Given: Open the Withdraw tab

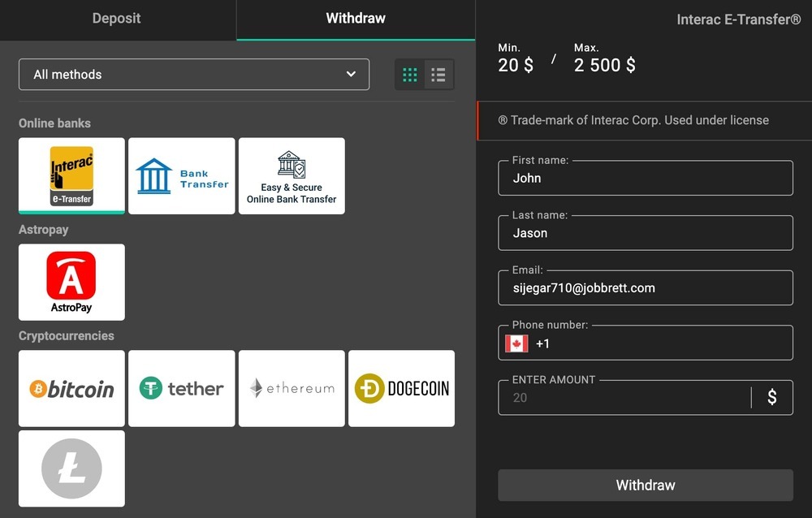Looking at the screenshot, I should point(356,19).
